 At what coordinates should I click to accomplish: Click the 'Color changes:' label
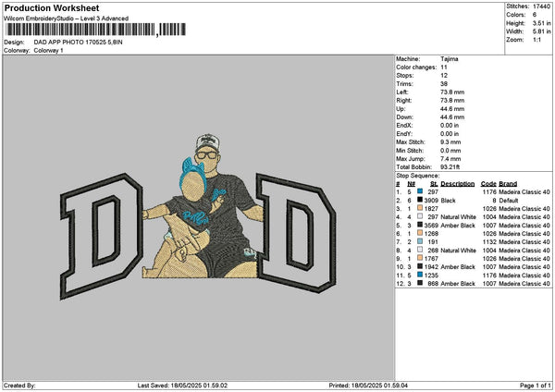pyautogui.click(x=416, y=67)
